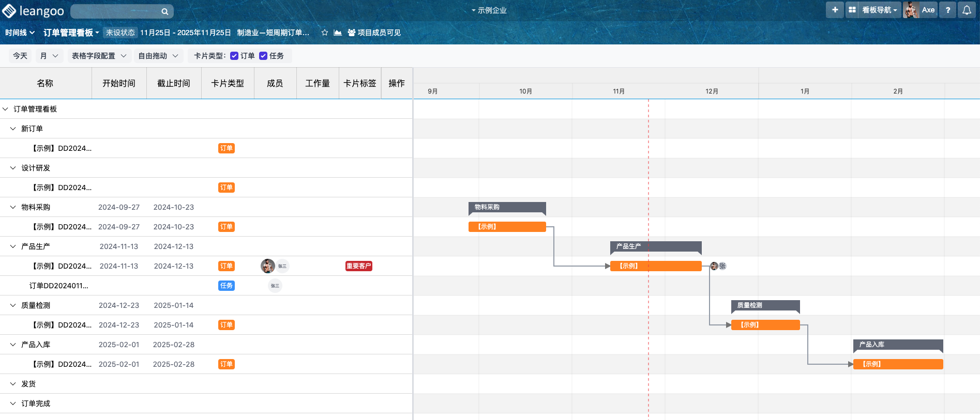Image resolution: width=980 pixels, height=420 pixels.
Task: Click 项目成员可见 visibility setting
Action: click(x=374, y=33)
